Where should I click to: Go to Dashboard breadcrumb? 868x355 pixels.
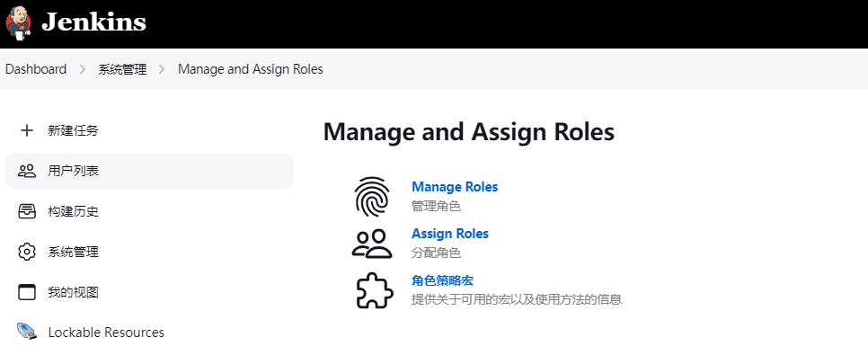click(x=36, y=69)
